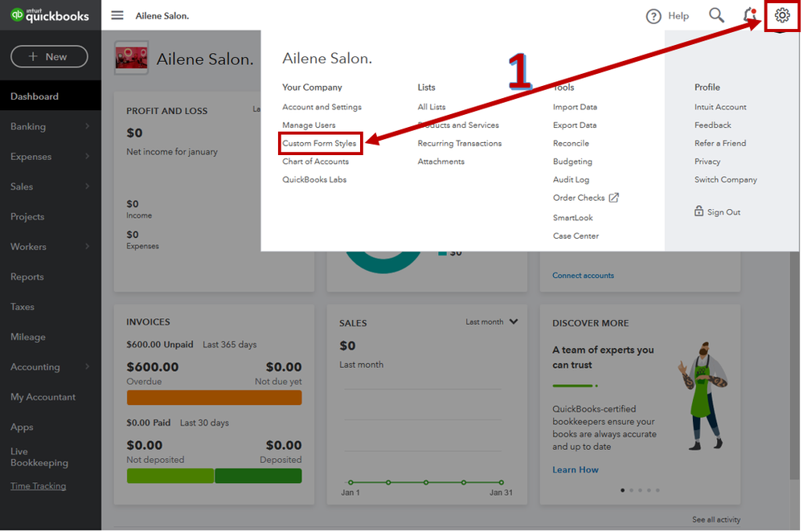Viewport: 803px width, 532px height.
Task: Open Reconcile tool
Action: tap(572, 143)
